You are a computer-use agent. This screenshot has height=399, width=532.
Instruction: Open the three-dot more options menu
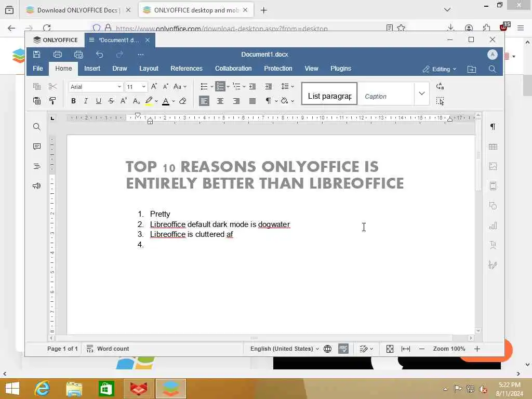(x=140, y=54)
